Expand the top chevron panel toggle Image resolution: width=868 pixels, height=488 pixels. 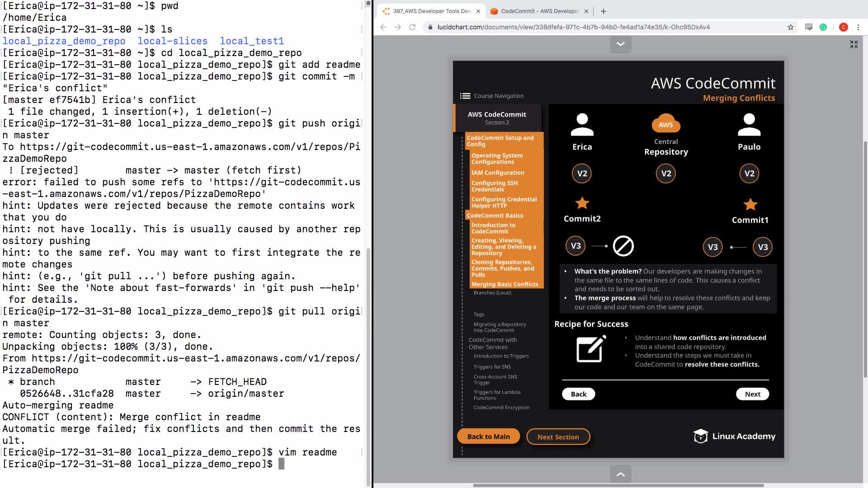coord(620,44)
